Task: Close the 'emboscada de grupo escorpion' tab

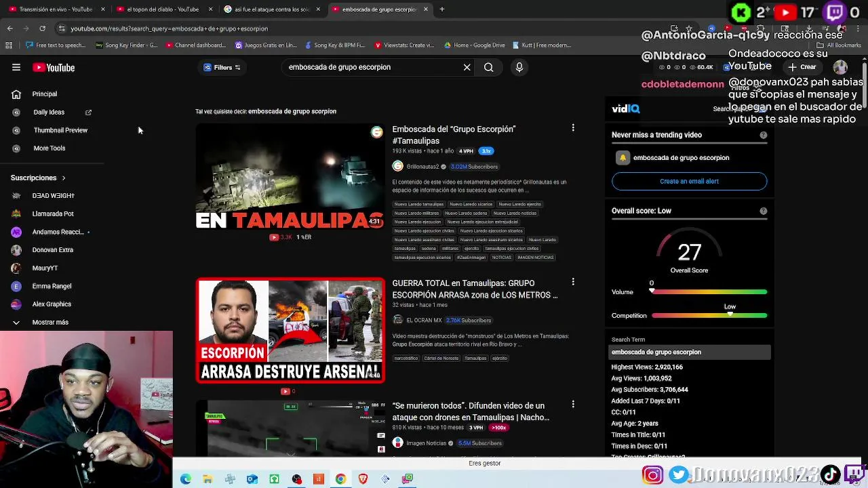Action: 426,9
